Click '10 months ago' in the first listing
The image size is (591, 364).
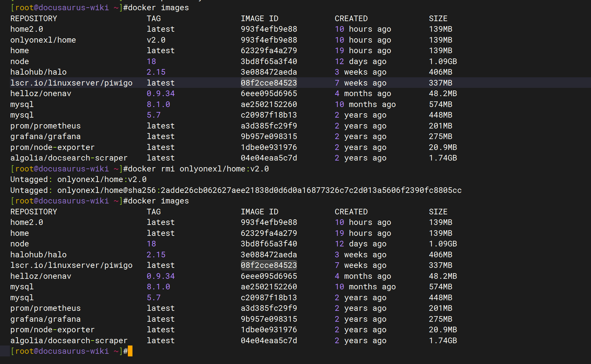(x=365, y=104)
